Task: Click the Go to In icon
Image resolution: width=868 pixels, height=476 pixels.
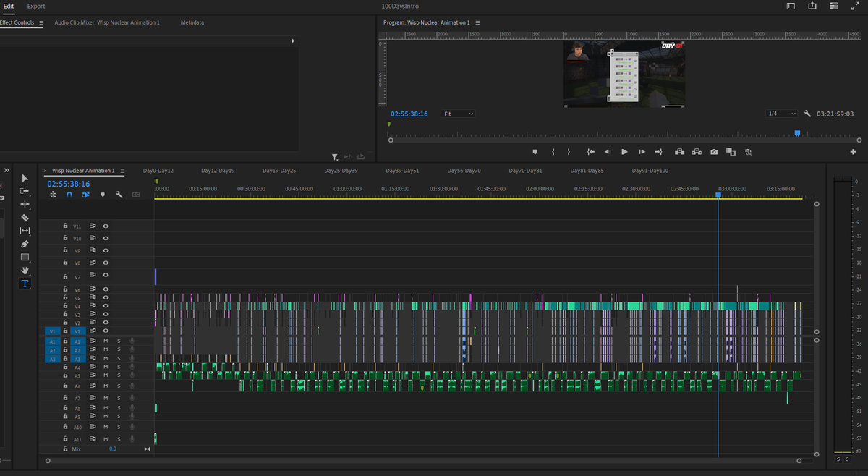Action: click(591, 152)
